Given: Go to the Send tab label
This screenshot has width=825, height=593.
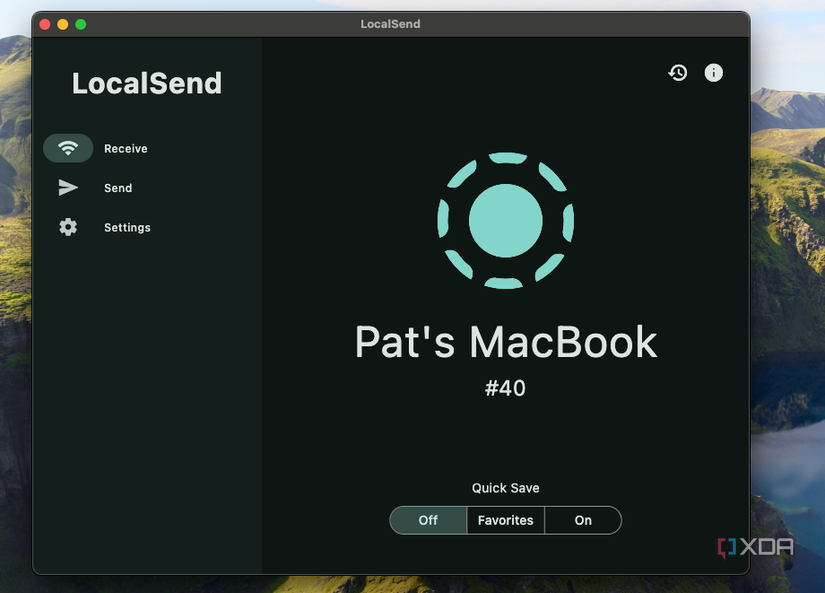Looking at the screenshot, I should pyautogui.click(x=118, y=188).
